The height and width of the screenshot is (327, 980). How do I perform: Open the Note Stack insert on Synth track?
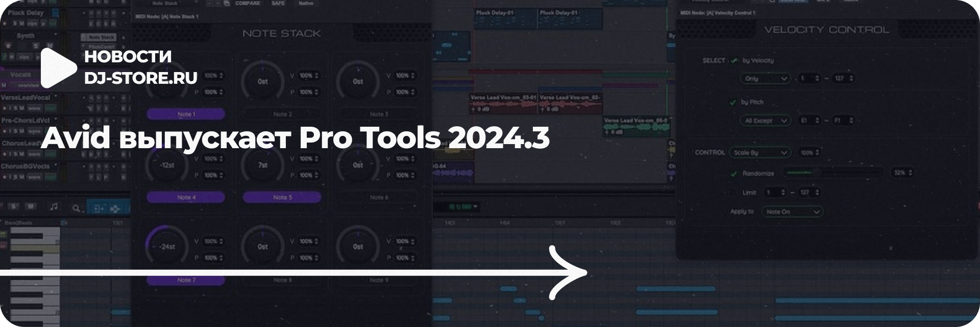pyautogui.click(x=99, y=37)
